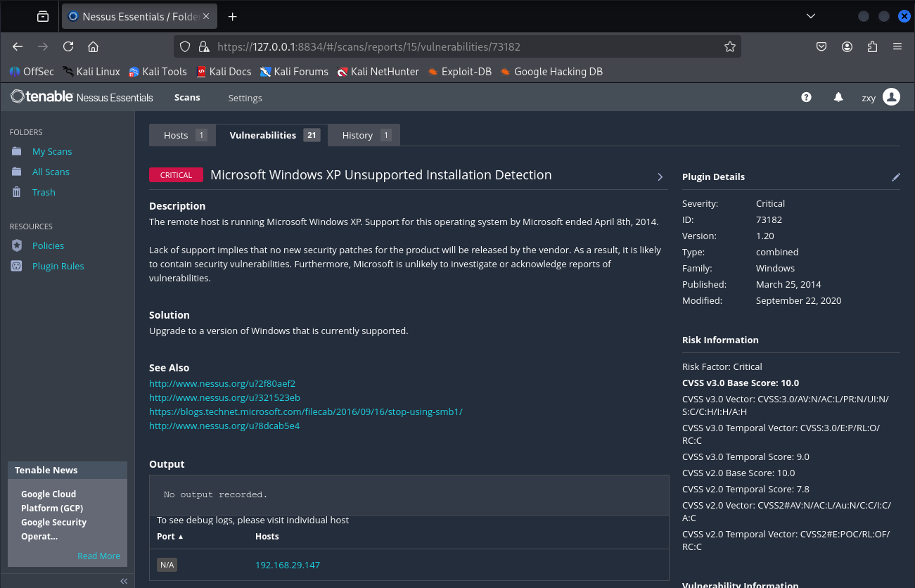This screenshot has width=915, height=588.
Task: Open nessus.org/u?8dcab5e4 reference link
Action: click(224, 426)
